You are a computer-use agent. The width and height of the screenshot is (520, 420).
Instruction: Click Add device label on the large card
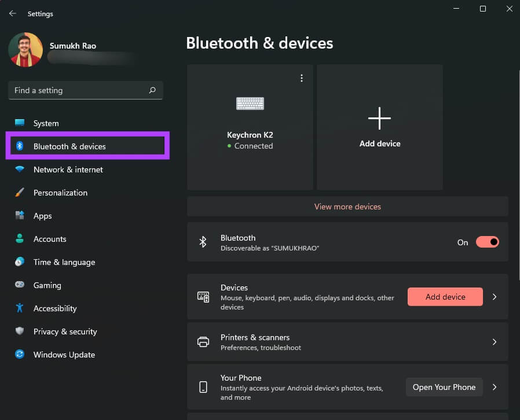click(380, 143)
